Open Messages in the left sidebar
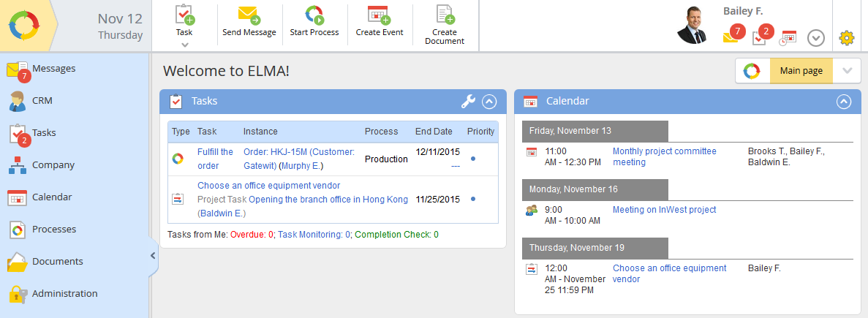The width and height of the screenshot is (868, 318). coord(53,69)
